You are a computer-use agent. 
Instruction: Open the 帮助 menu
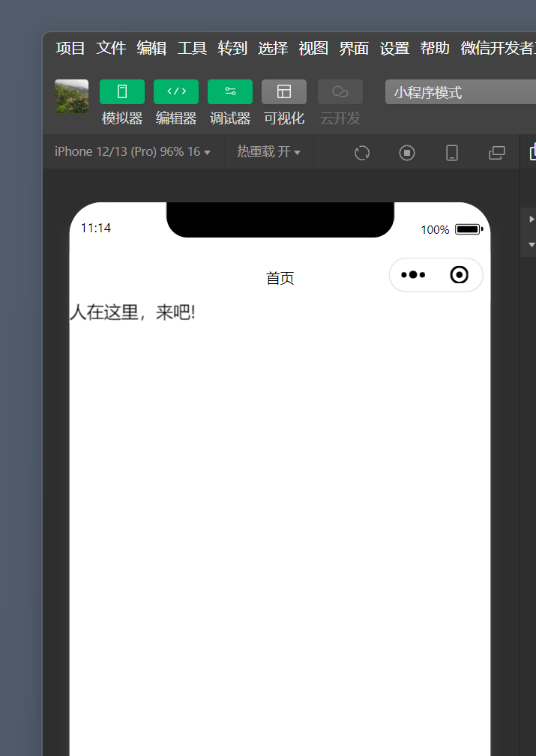click(x=435, y=48)
